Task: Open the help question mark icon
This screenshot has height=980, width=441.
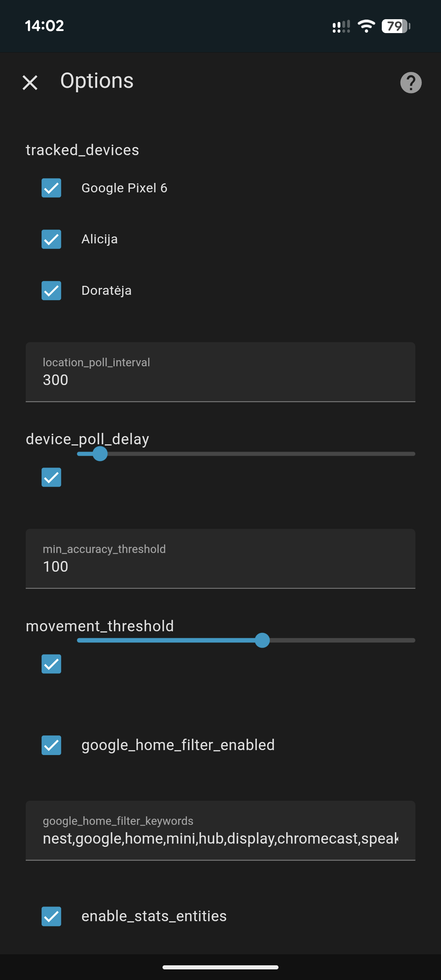Action: 410,82
